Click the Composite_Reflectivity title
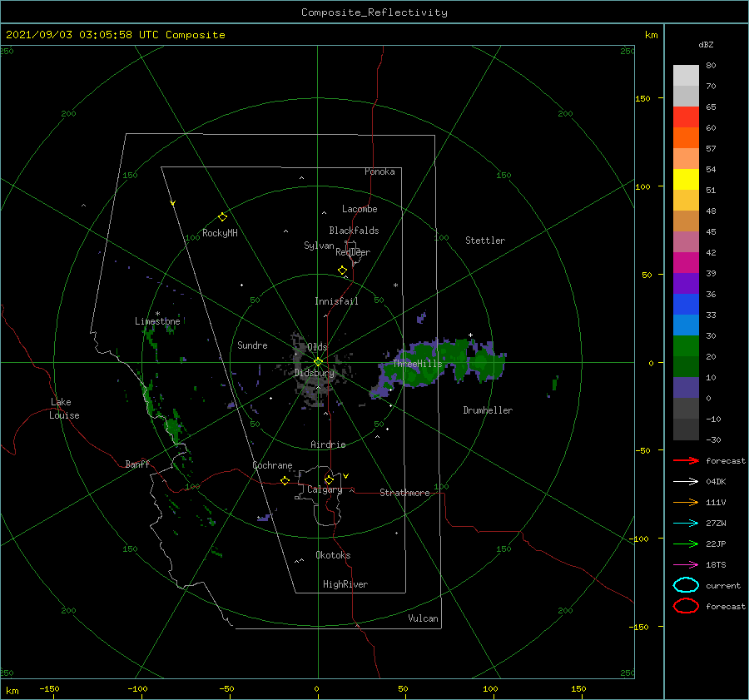Viewport: 749px width, 700px height. [x=374, y=12]
